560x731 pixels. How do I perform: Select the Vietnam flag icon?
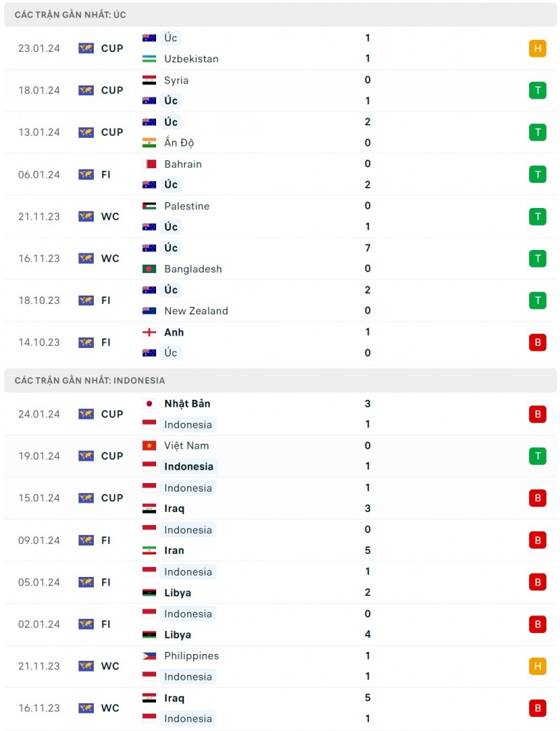coord(149,445)
